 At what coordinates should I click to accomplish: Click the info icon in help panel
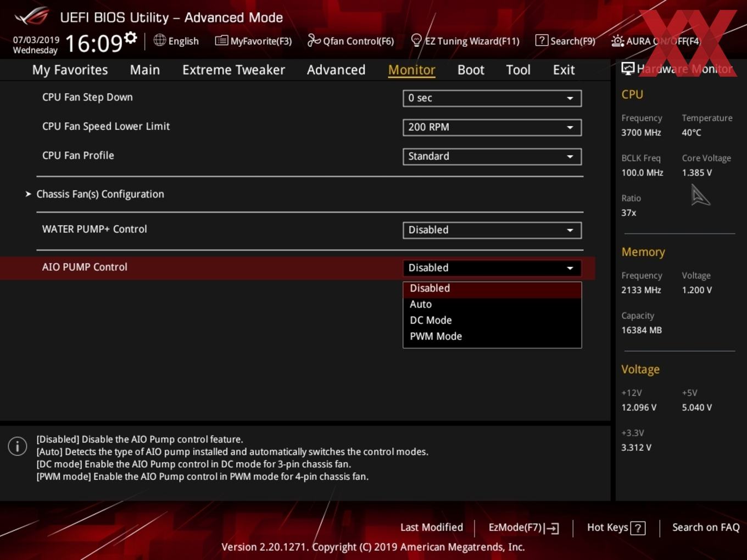pos(18,446)
